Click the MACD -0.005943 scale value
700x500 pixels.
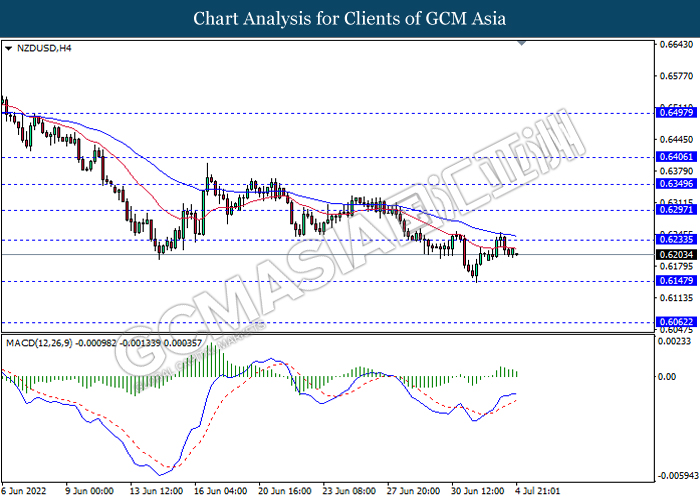tap(678, 475)
